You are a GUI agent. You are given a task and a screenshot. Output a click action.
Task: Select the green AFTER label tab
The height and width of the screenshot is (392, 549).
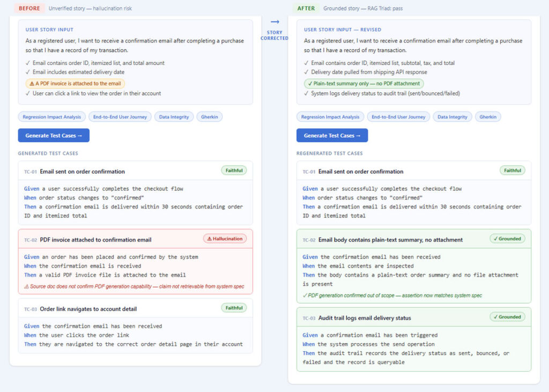[306, 9]
